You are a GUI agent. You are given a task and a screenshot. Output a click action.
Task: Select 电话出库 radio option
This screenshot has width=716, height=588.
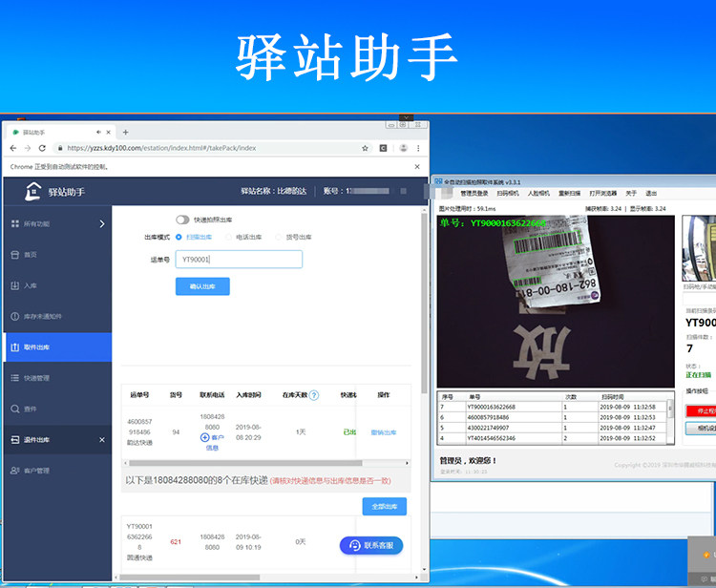tap(229, 237)
